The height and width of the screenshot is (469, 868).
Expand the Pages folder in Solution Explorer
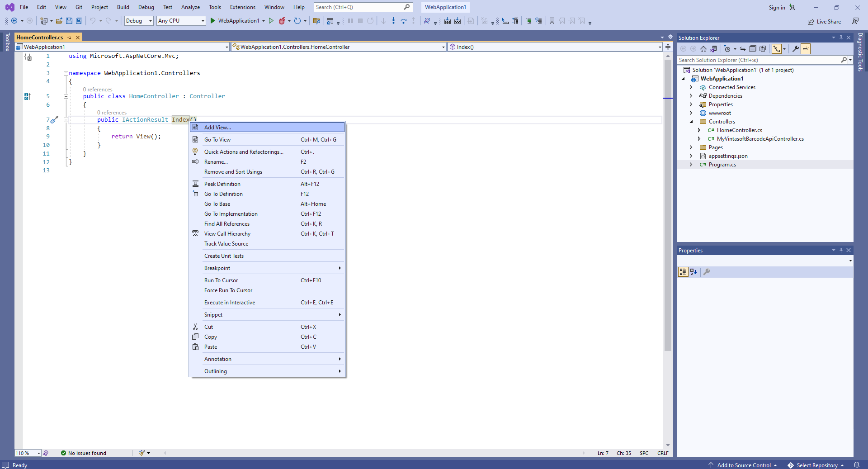(691, 147)
